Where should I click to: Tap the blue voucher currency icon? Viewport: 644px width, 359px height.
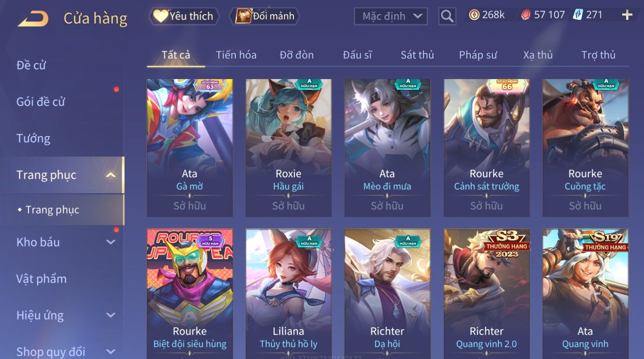[x=577, y=15]
